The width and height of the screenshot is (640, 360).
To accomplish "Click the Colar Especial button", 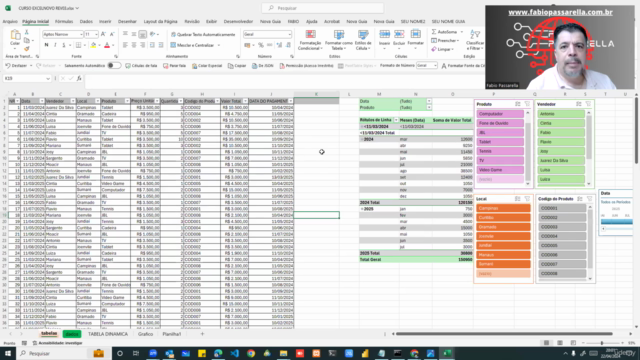I will pos(207,66).
